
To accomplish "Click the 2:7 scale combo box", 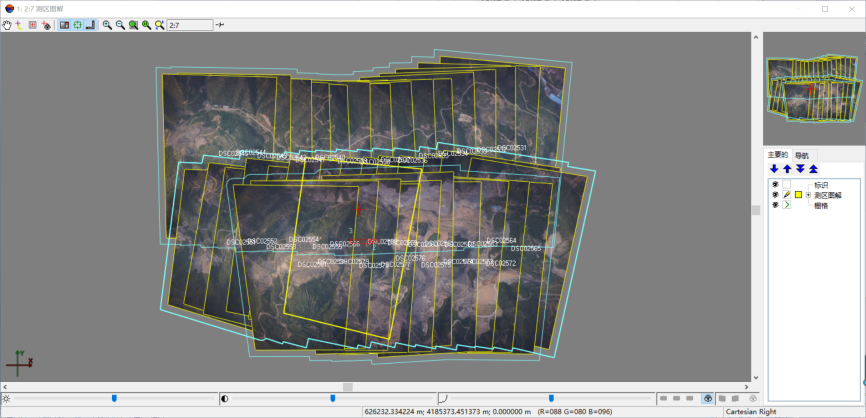I will click(189, 24).
